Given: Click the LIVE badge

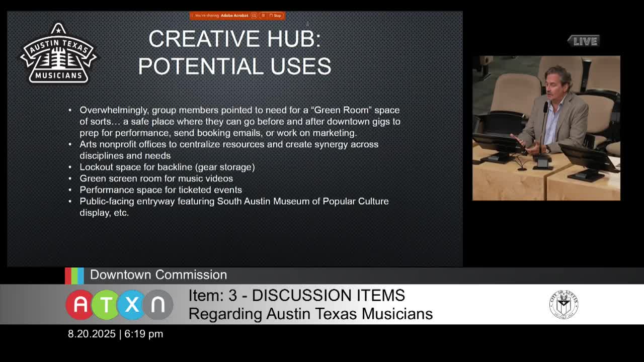Looking at the screenshot, I should (x=584, y=41).
